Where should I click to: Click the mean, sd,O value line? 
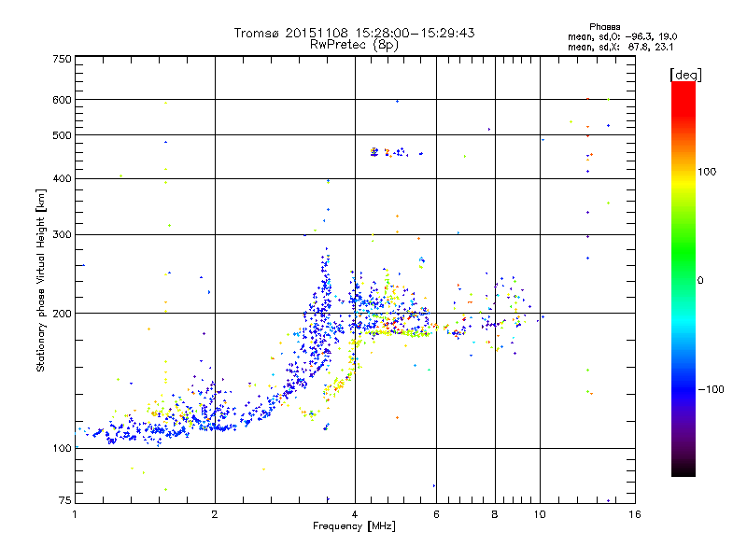(x=622, y=36)
